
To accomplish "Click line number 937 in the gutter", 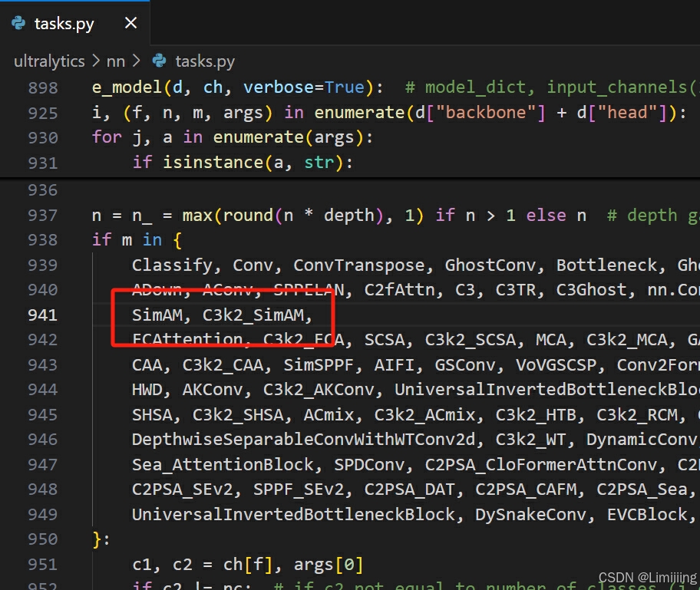I will 43,216.
